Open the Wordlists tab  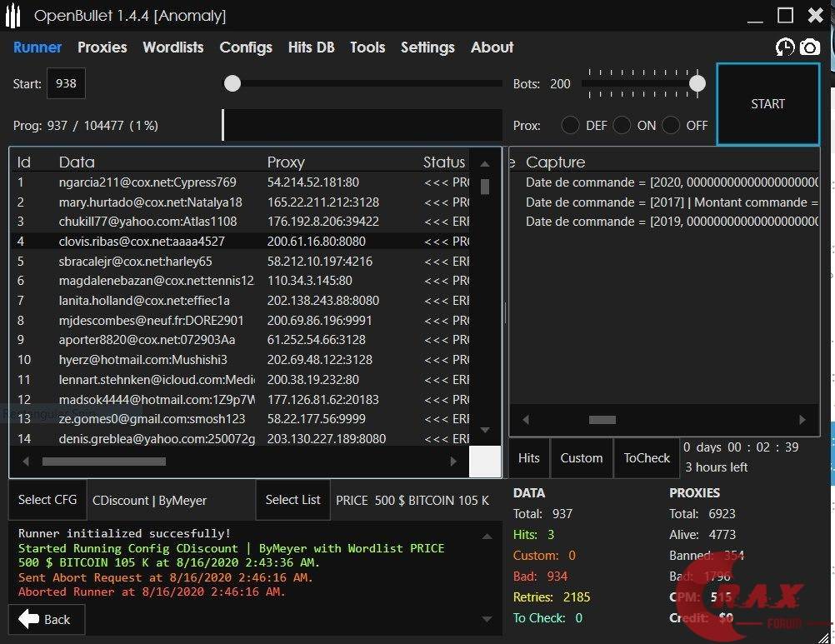click(x=172, y=47)
